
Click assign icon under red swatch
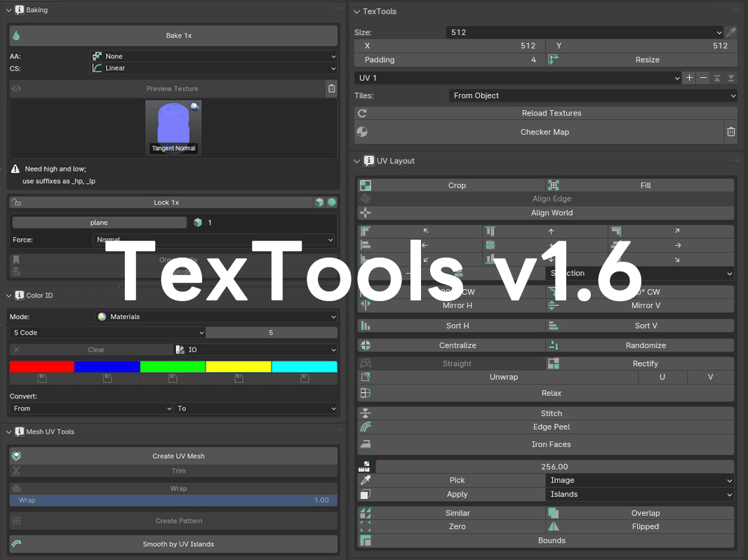point(42,379)
